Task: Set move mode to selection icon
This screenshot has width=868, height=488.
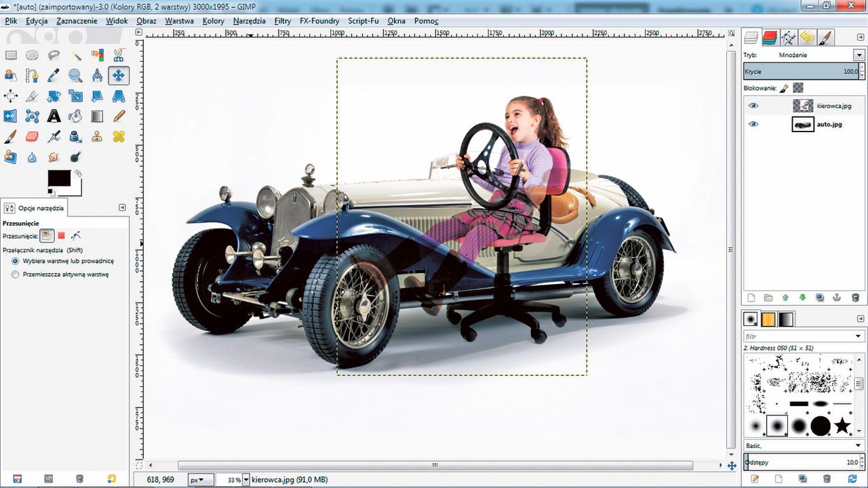Action: pos(61,236)
